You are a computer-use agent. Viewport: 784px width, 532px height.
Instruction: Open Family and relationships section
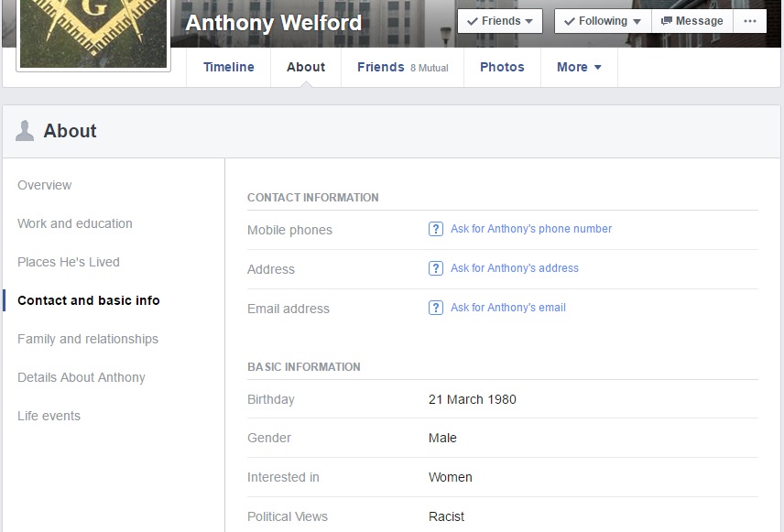tap(88, 339)
